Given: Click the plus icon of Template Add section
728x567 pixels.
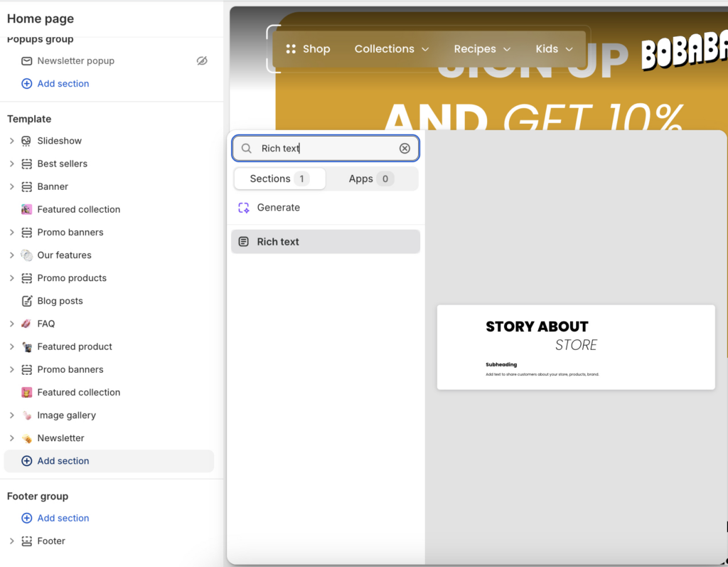Looking at the screenshot, I should coord(27,461).
